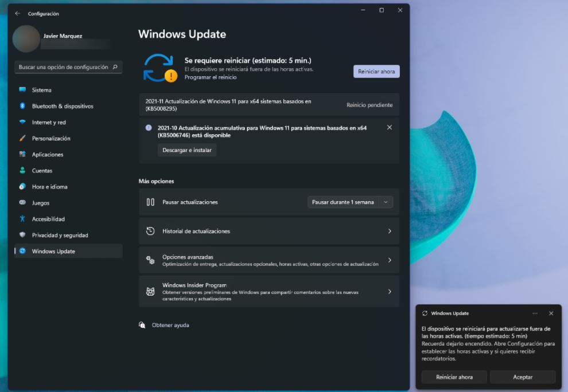Open Historial de actualizaciones chevron

[390, 231]
